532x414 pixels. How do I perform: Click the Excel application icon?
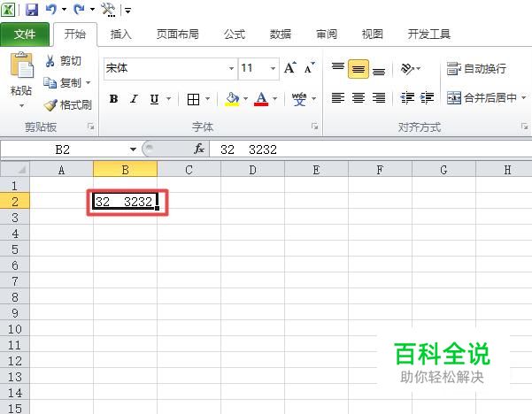[x=8, y=10]
